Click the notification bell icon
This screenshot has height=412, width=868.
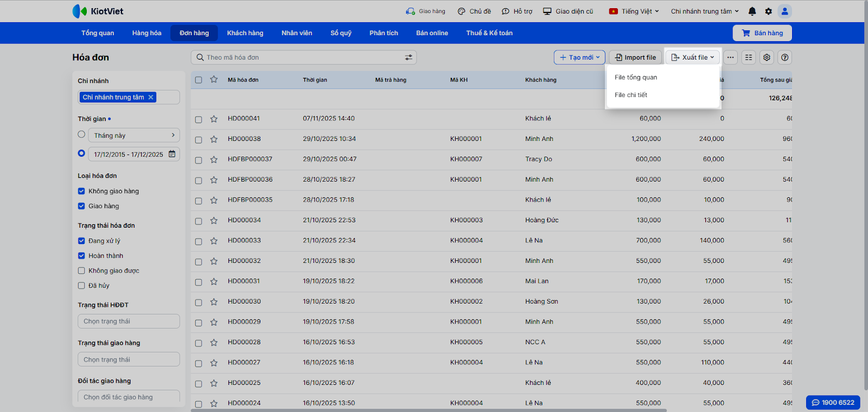coord(752,11)
